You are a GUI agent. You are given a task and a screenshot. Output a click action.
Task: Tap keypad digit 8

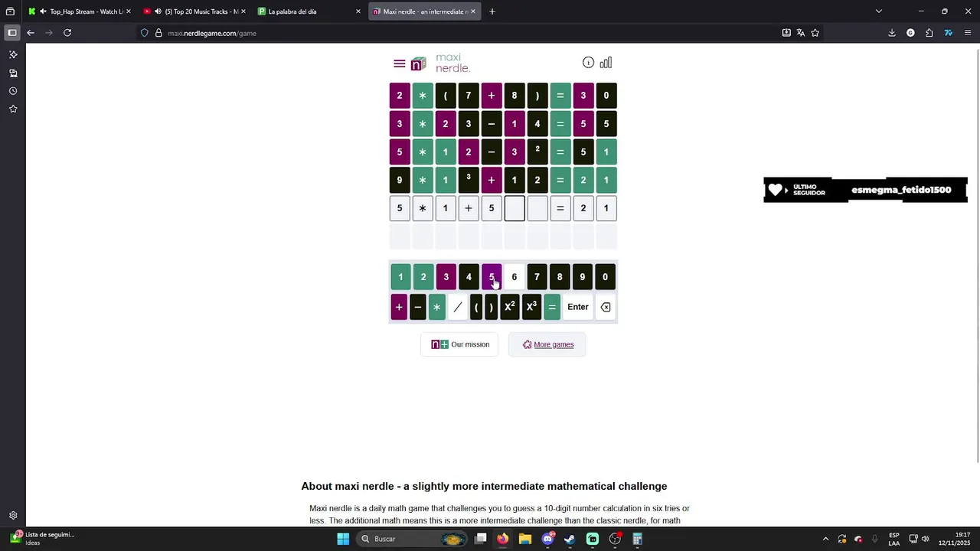point(560,277)
